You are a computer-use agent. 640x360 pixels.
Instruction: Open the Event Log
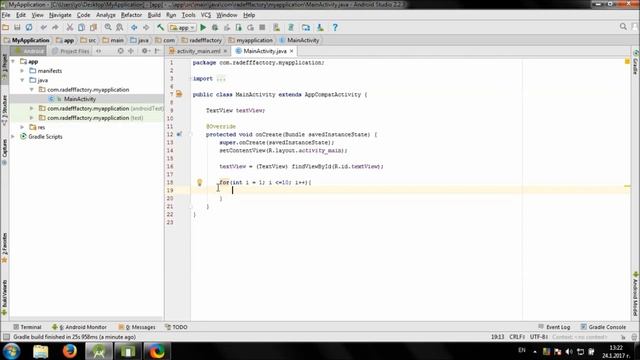click(x=554, y=327)
